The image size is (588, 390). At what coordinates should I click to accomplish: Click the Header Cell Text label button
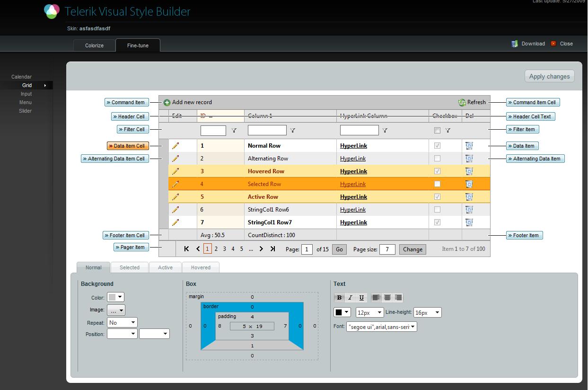click(530, 116)
